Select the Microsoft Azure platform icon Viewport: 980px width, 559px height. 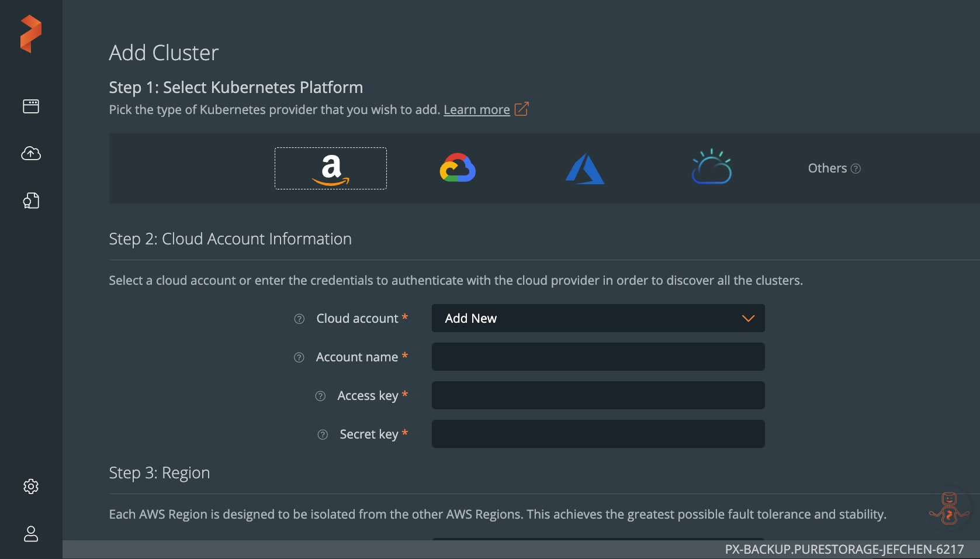(x=585, y=168)
